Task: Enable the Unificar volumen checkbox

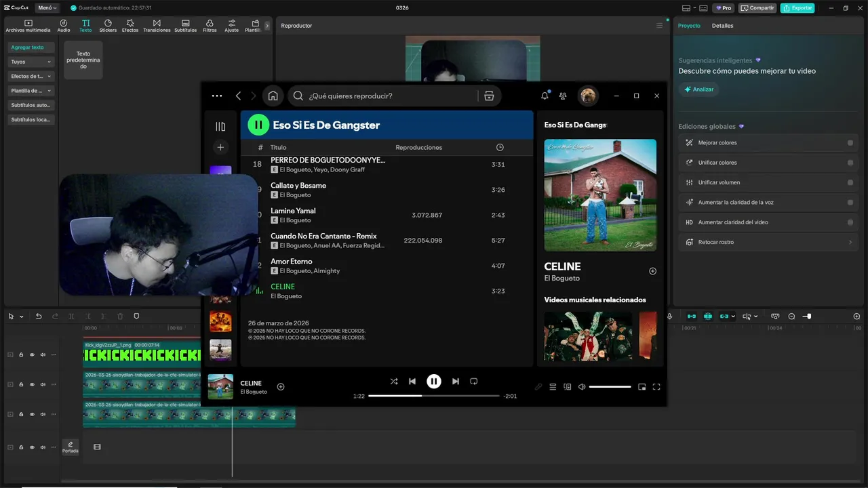Action: tap(850, 182)
